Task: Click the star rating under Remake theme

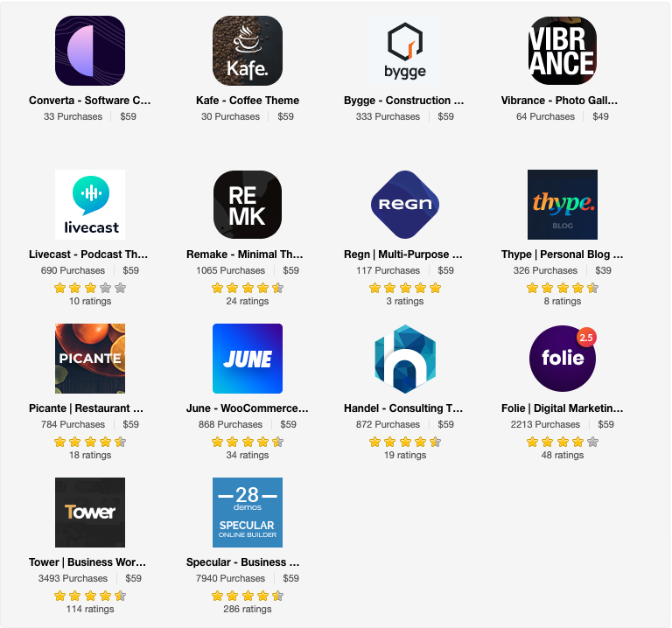Action: tap(248, 288)
